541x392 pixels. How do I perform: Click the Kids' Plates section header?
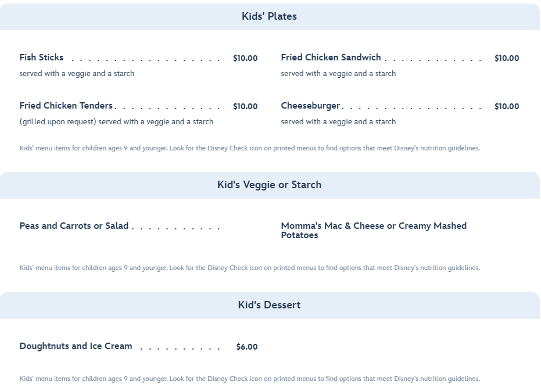pyautogui.click(x=269, y=16)
